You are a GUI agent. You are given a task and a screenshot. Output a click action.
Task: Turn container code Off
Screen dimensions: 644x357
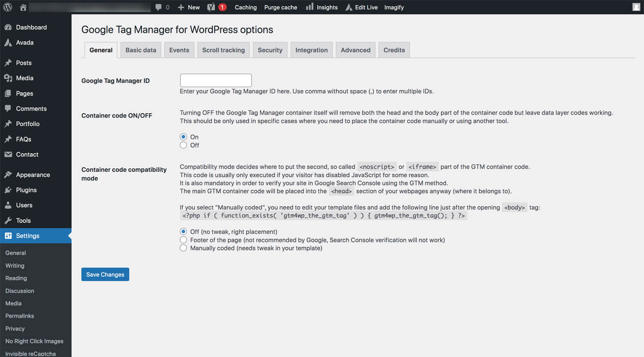pos(183,145)
